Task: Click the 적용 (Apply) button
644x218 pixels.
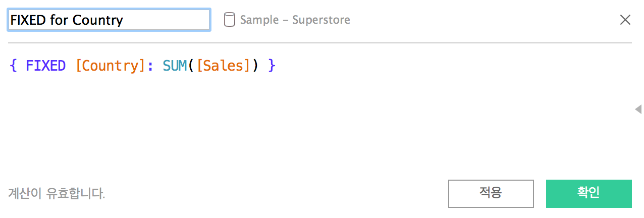Action: point(491,193)
